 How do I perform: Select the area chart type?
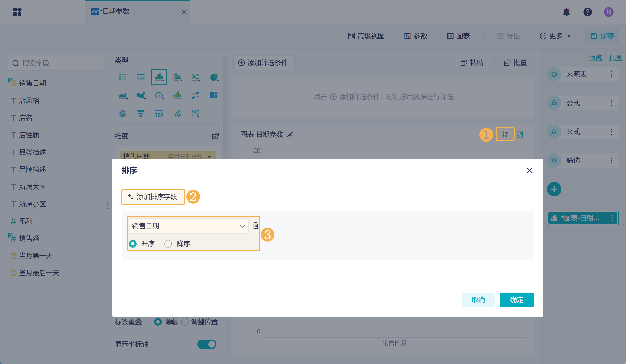point(123,95)
